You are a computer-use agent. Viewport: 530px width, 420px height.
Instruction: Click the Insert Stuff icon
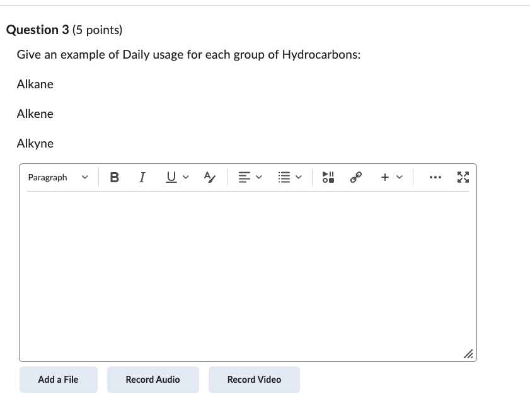click(x=328, y=177)
